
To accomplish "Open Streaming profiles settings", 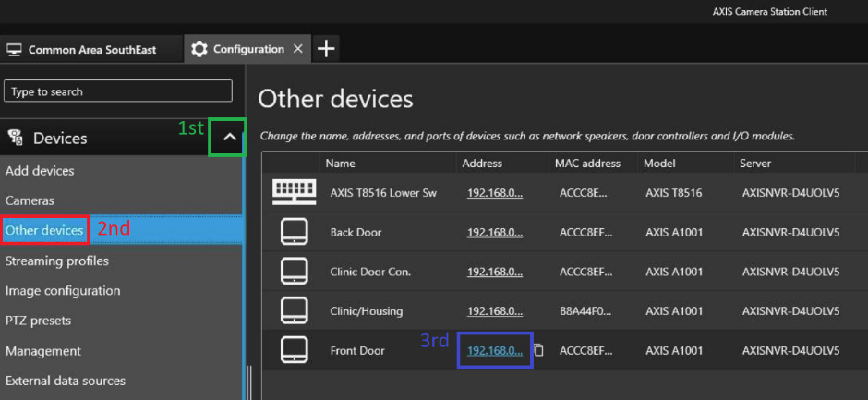I will point(57,261).
